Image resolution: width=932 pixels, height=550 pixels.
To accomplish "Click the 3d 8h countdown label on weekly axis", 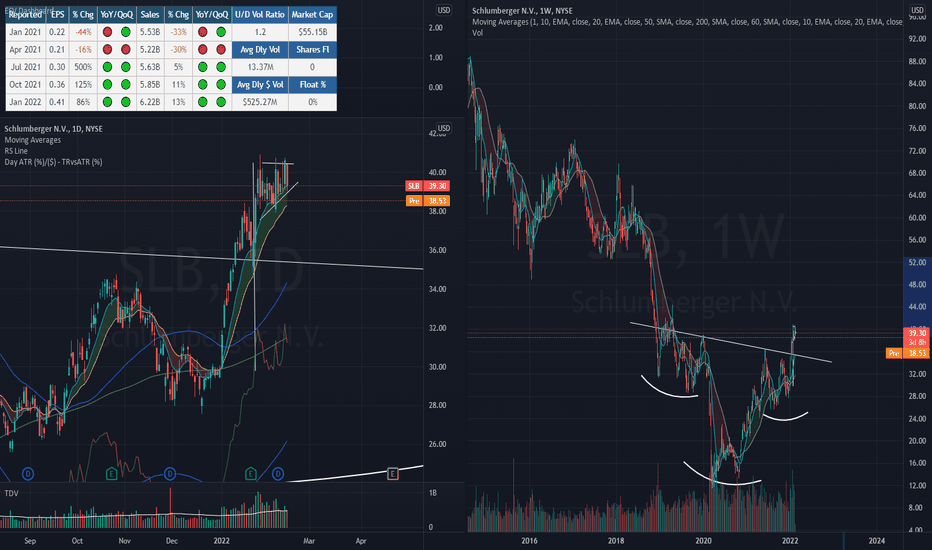I will [917, 342].
